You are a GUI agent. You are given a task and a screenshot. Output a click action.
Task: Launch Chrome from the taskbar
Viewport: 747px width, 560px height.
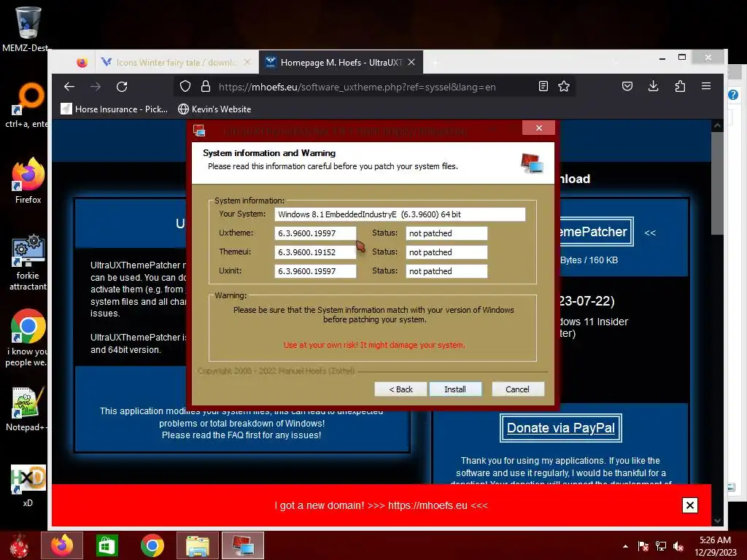[152, 545]
